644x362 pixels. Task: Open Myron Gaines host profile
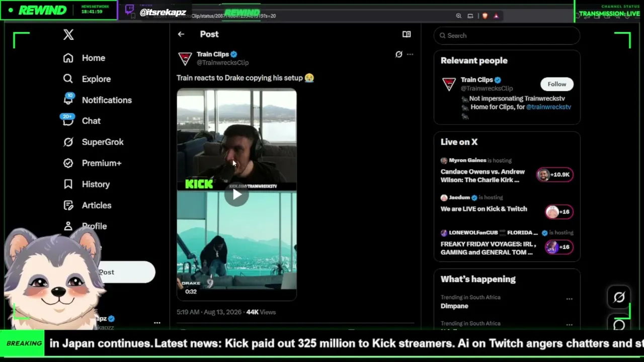tap(467, 160)
